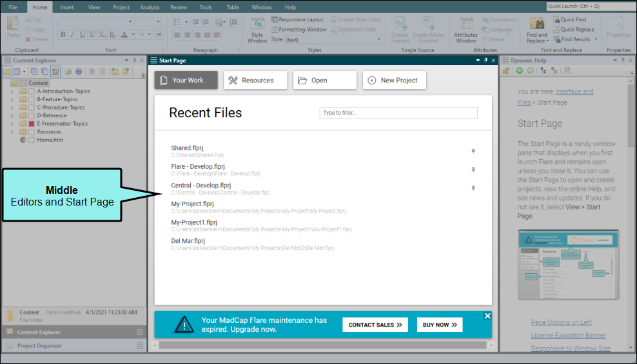Viewport: 637px width, 364px height.
Task: Switch to the Analysis ribbon tab
Action: click(x=150, y=7)
